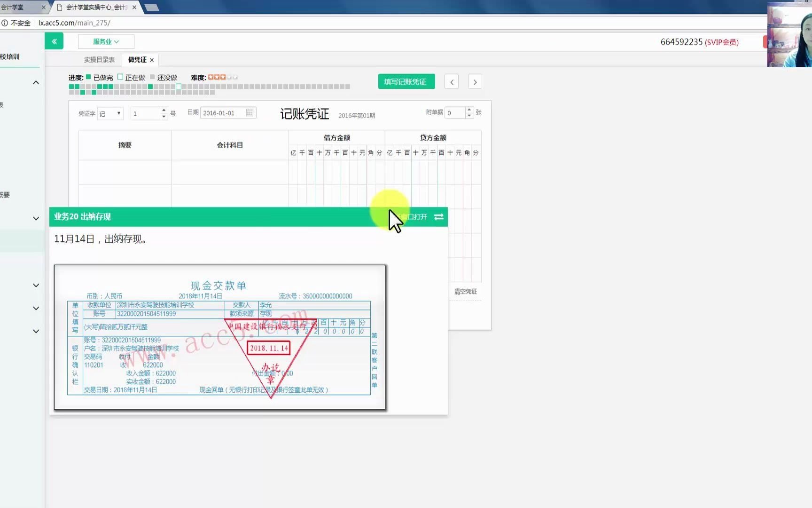812x508 pixels.
Task: Close the 会计学堂实操中心 browser tab
Action: pos(134,7)
